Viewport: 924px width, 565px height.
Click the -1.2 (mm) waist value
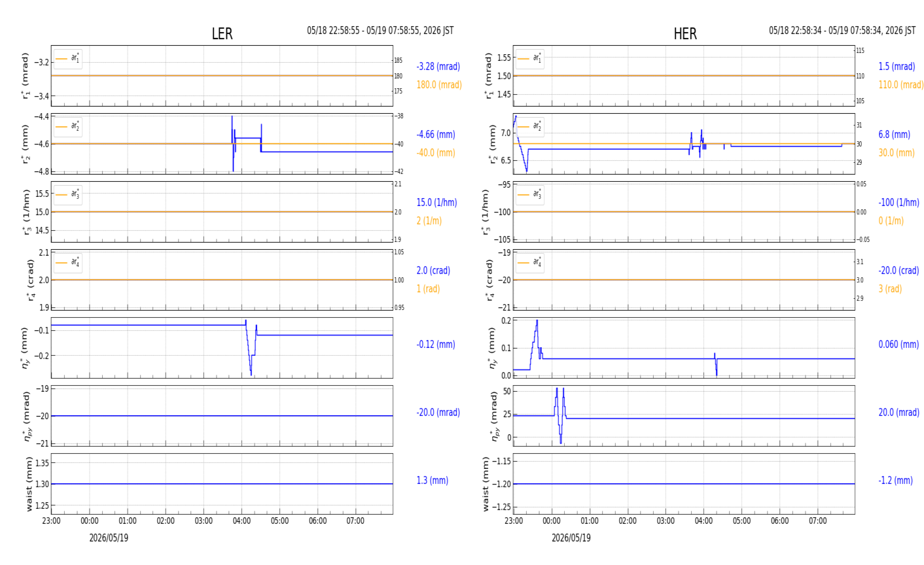click(x=895, y=481)
